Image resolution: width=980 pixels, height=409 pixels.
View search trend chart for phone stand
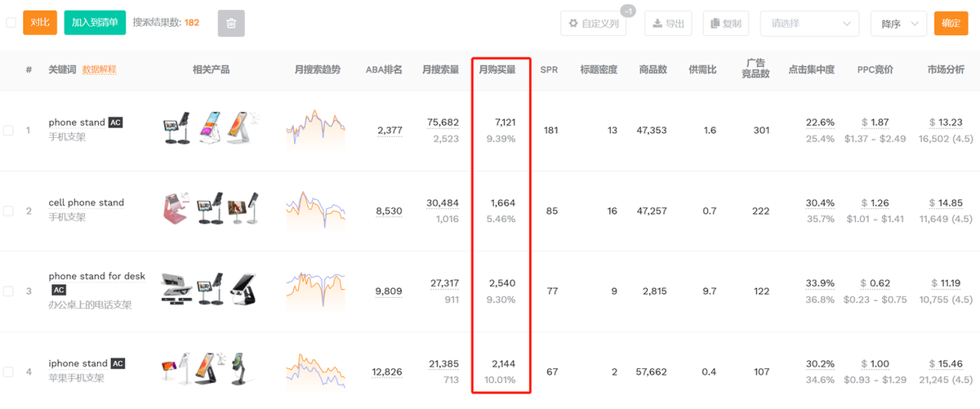(x=315, y=129)
